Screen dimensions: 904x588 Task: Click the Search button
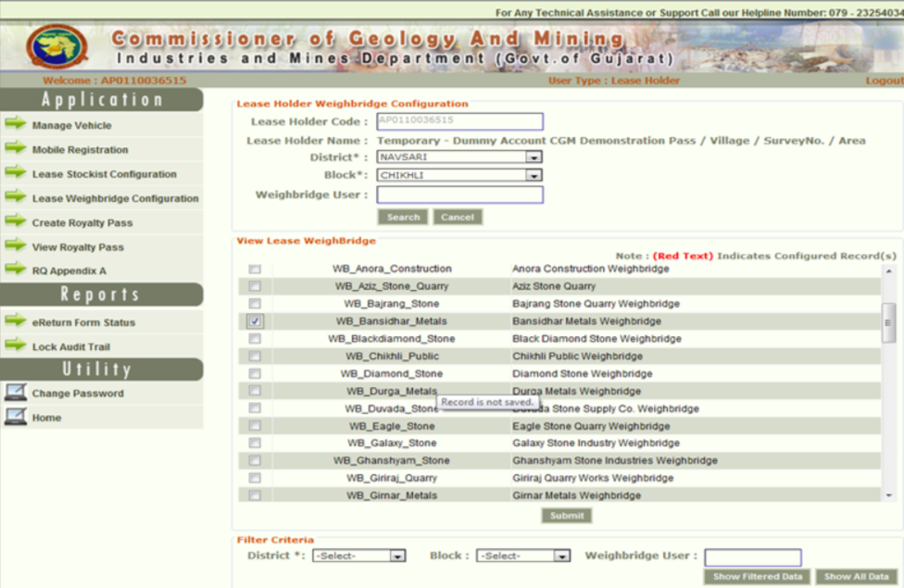point(403,218)
